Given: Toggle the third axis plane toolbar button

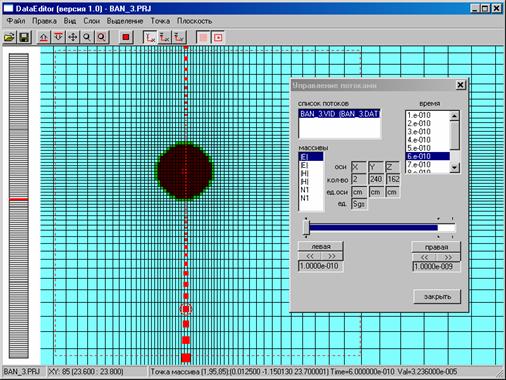Looking at the screenshot, I should coord(179,37).
